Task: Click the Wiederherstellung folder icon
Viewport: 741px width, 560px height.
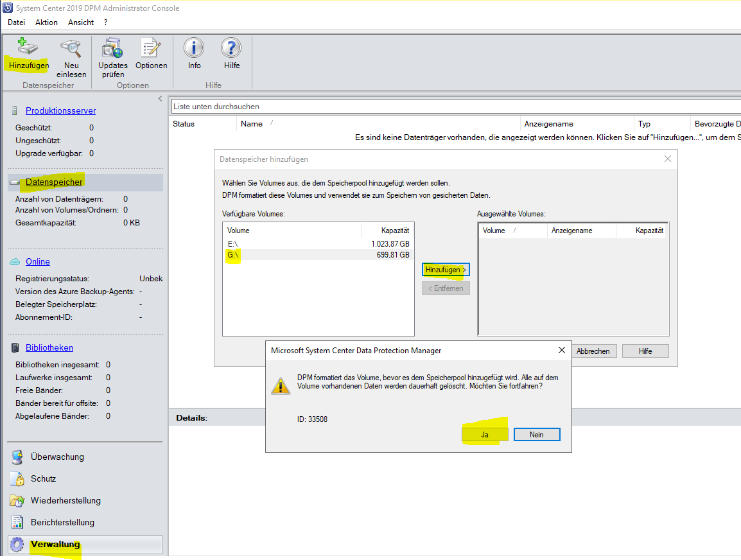Action: click(17, 500)
